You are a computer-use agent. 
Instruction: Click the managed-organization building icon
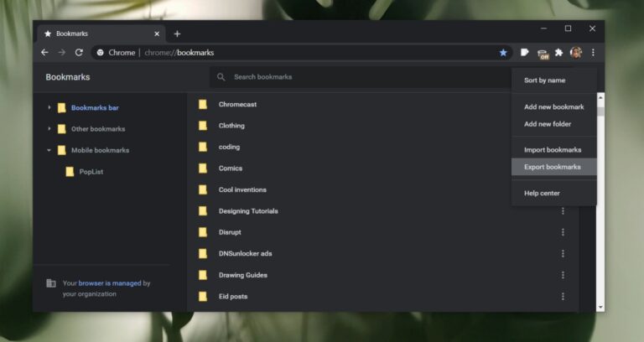(x=51, y=283)
